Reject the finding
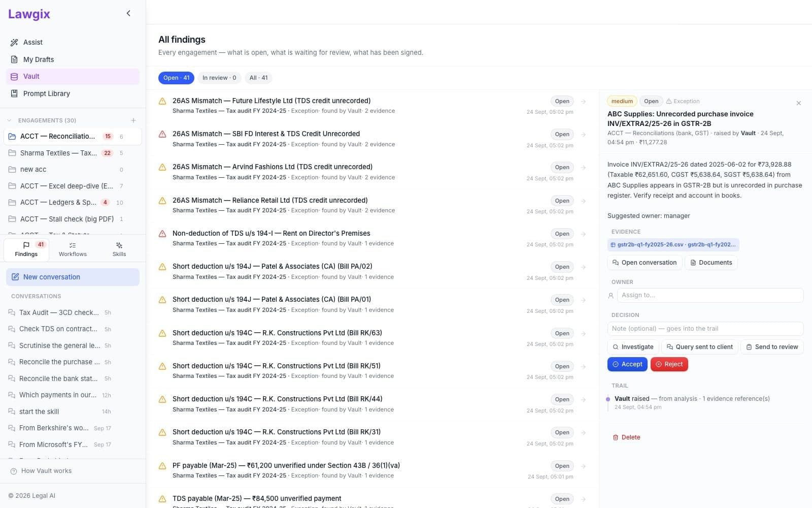 click(669, 364)
